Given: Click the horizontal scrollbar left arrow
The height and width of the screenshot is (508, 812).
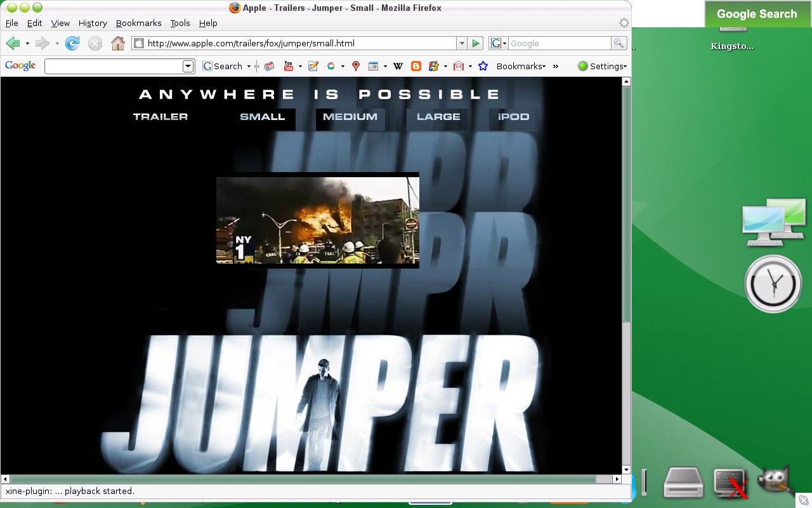Looking at the screenshot, I should 6,479.
